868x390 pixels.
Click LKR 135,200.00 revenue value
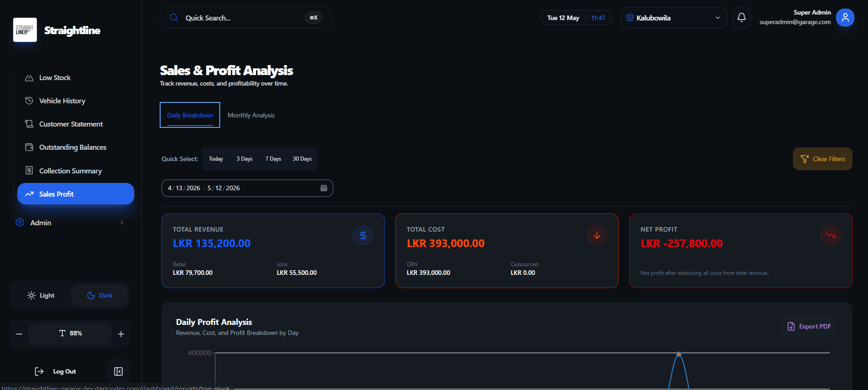pyautogui.click(x=212, y=243)
